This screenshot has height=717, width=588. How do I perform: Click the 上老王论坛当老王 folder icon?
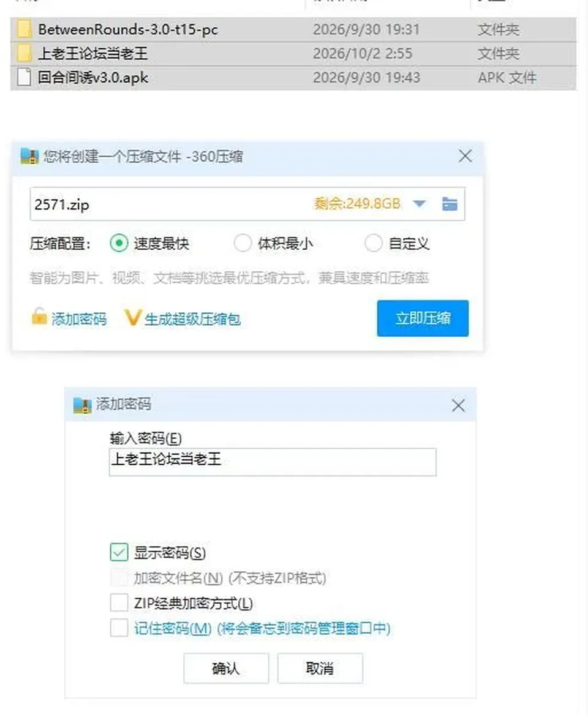(24, 53)
